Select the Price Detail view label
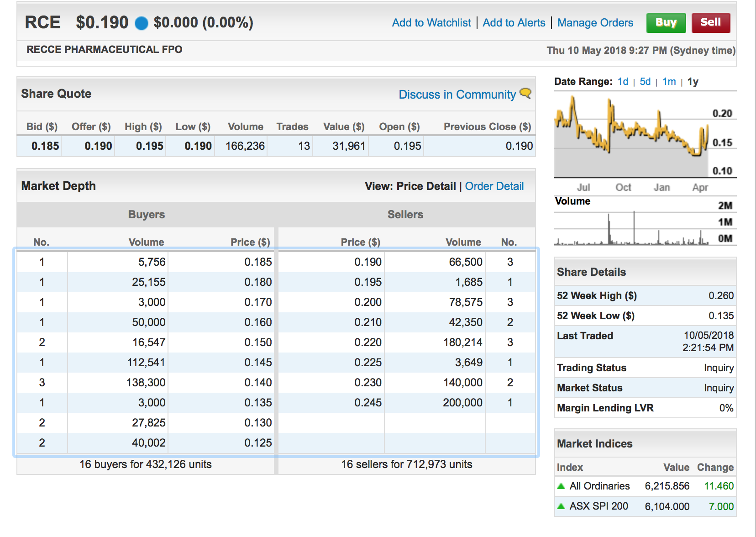This screenshot has width=756, height=537. [x=426, y=186]
